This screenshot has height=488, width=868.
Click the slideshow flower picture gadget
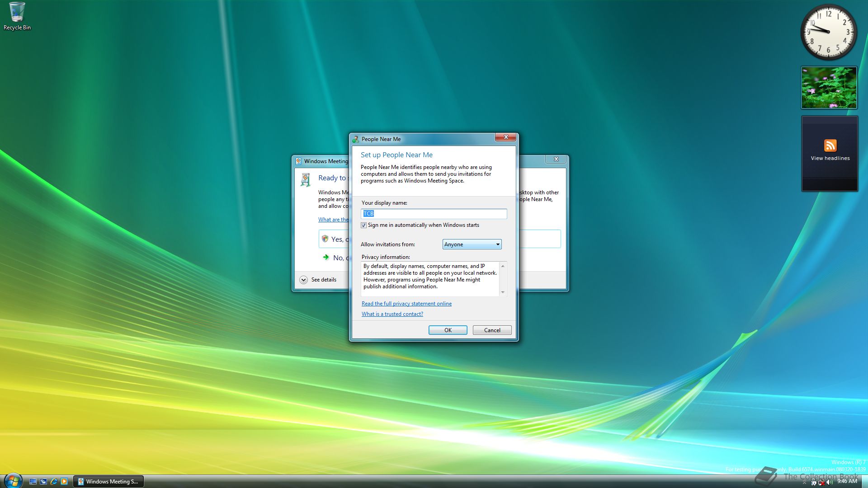[829, 88]
